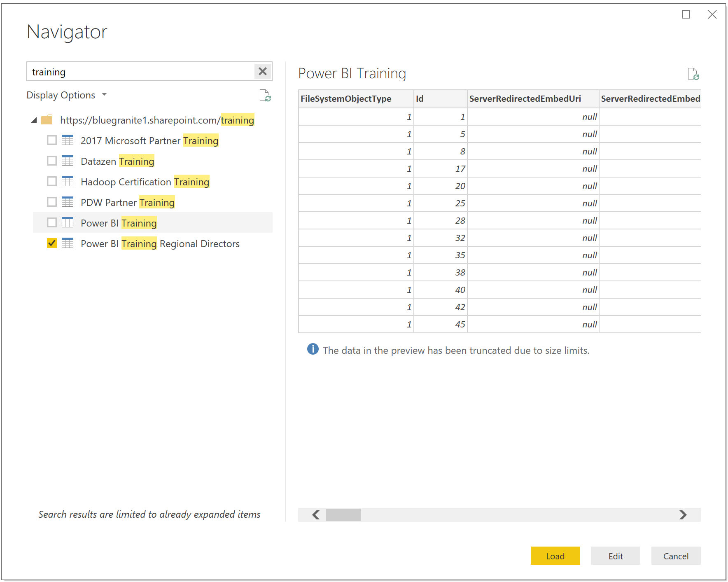Click the null cell in Id 38 row
728x582 pixels.
click(533, 272)
